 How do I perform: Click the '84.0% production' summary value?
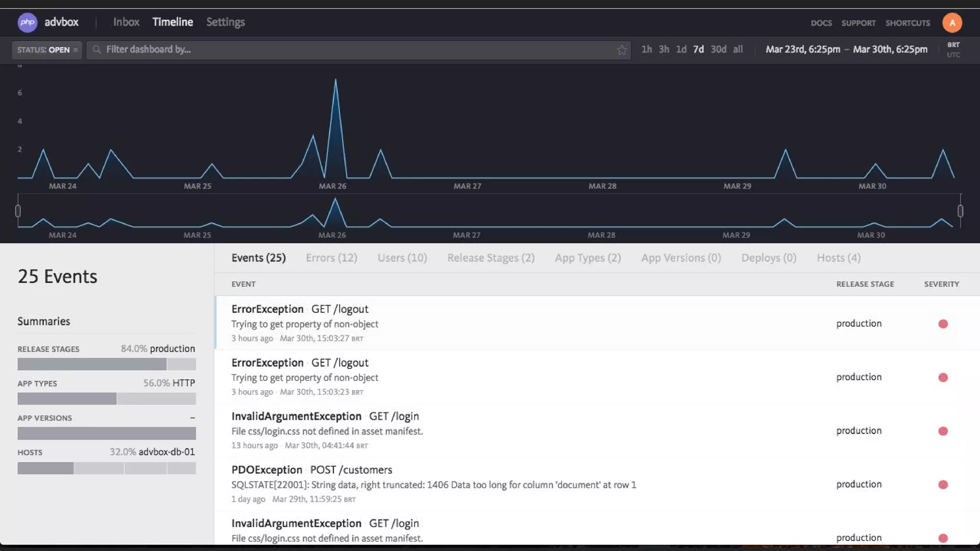(158, 349)
